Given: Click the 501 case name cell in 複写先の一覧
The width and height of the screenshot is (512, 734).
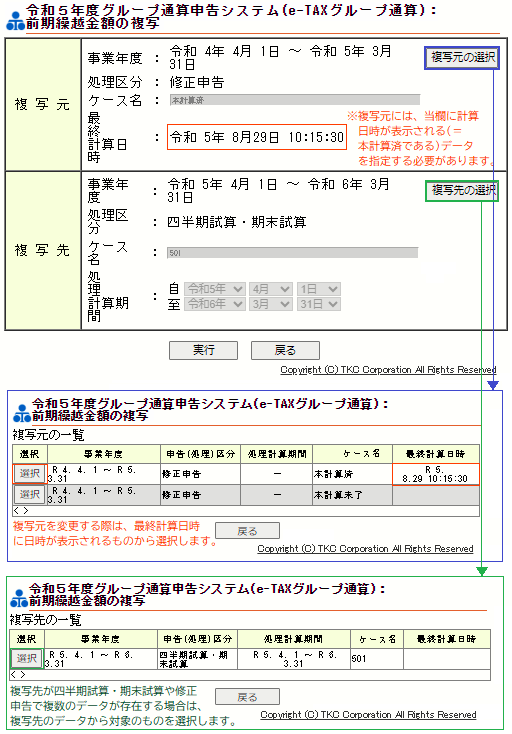Looking at the screenshot, I should pyautogui.click(x=377, y=659).
